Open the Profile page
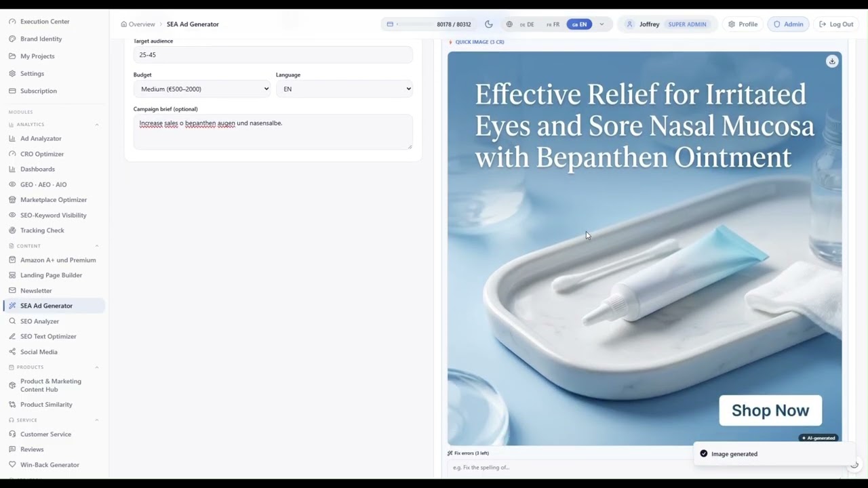The width and height of the screenshot is (868, 488). tap(743, 24)
